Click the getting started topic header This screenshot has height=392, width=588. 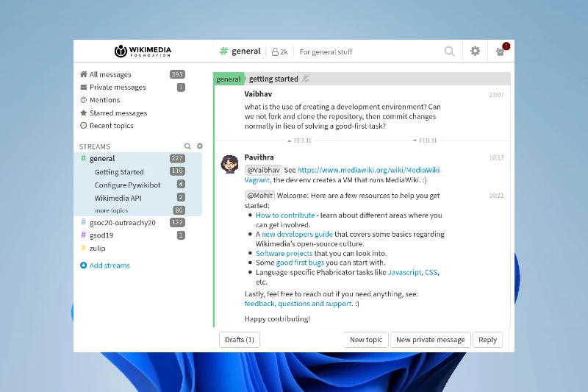click(273, 79)
